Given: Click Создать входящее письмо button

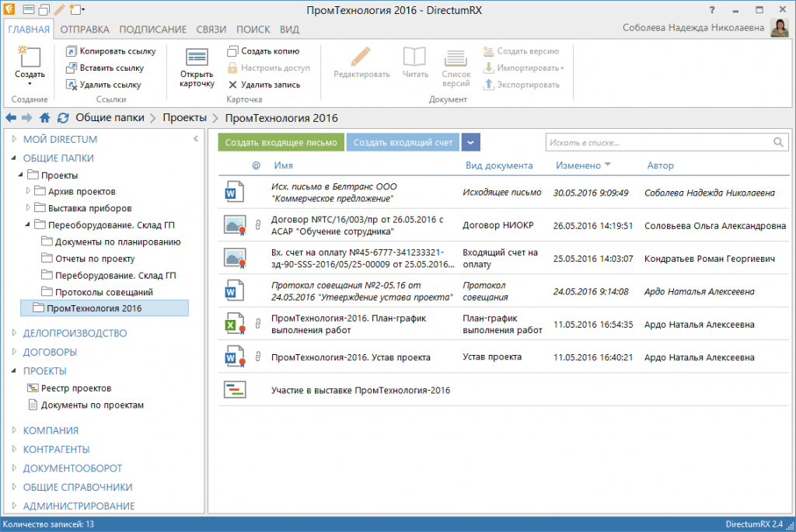Looking at the screenshot, I should point(281,143).
